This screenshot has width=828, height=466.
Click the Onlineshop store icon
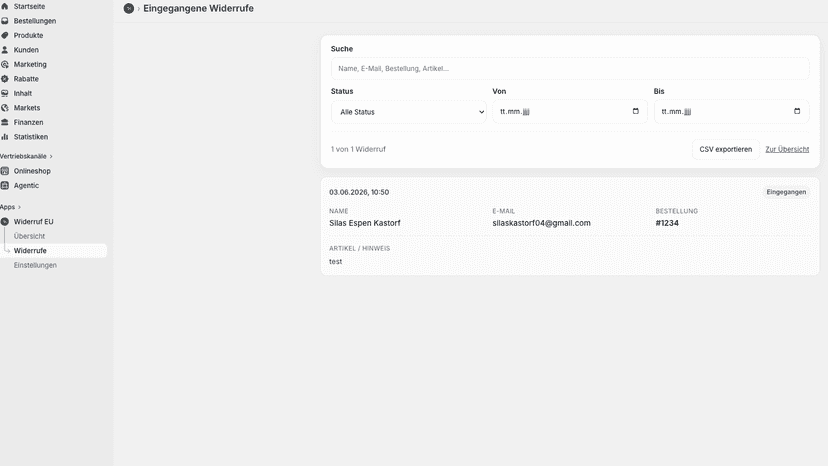coord(5,171)
